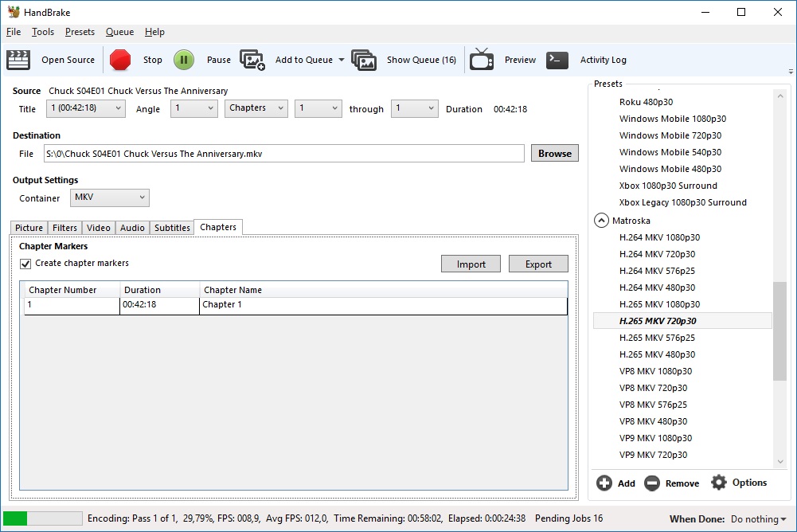
Task: Select the VP9 MKV 1080p30 preset
Action: click(655, 438)
